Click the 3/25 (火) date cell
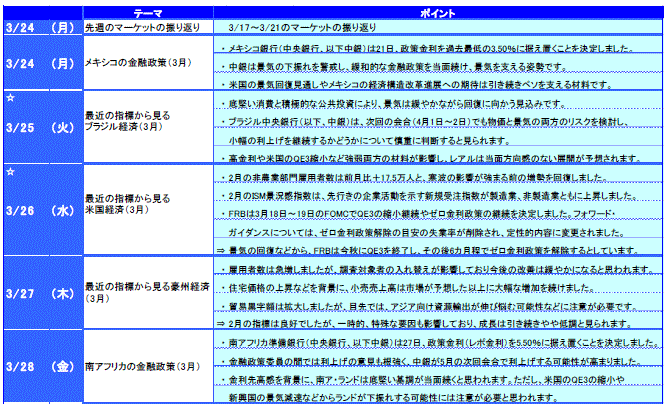This screenshot has height=414, width=668. (x=41, y=130)
